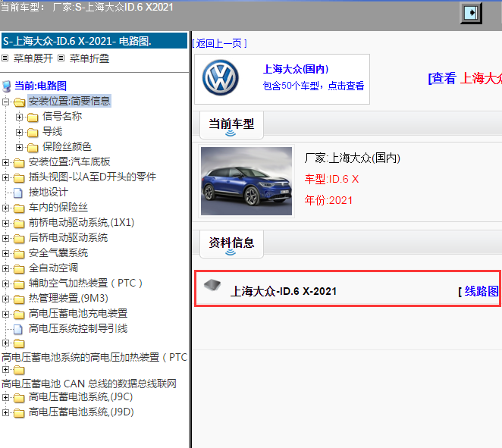Click the folder icon beside 插头视图-以A至D开头的零件
This screenshot has width=502, height=448.
(x=19, y=178)
